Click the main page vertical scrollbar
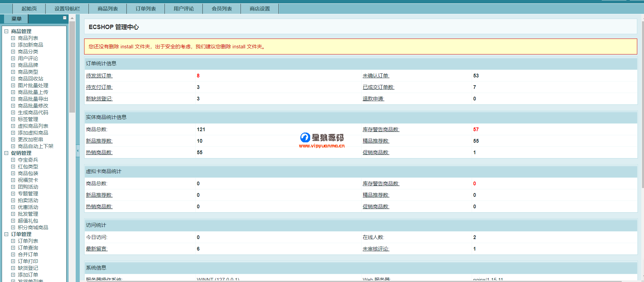Screen dimensions: 644x282 click(643, 104)
